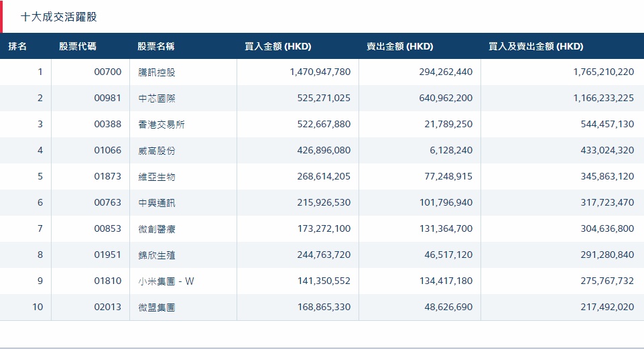The width and height of the screenshot is (644, 349).
Task: Select sell amount 640,962,200
Action: click(x=446, y=98)
